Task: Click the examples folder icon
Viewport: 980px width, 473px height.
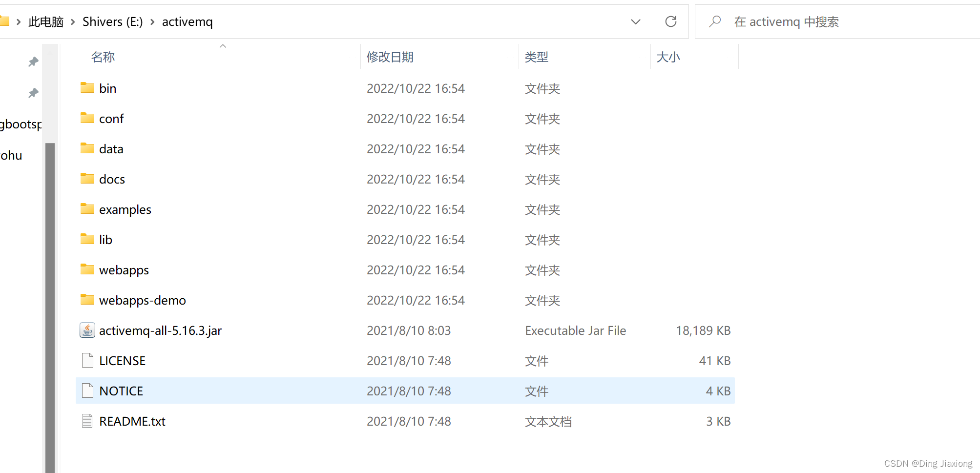Action: coord(87,209)
